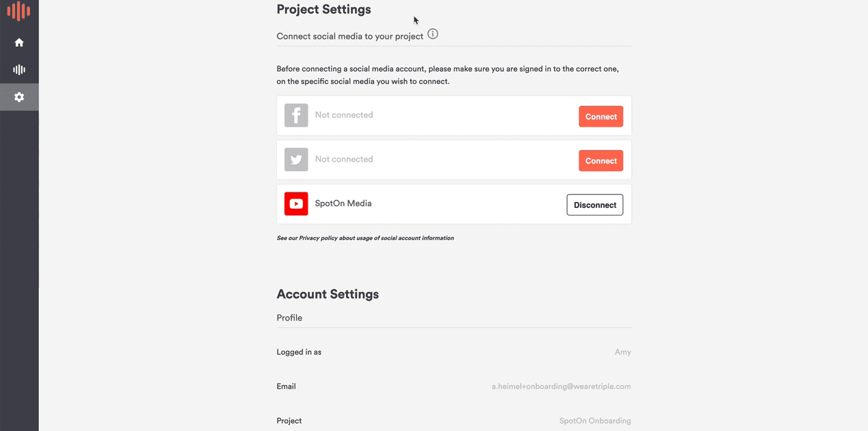The width and height of the screenshot is (868, 431).
Task: Disconnect the SpotOn Media YouTube account
Action: [594, 205]
